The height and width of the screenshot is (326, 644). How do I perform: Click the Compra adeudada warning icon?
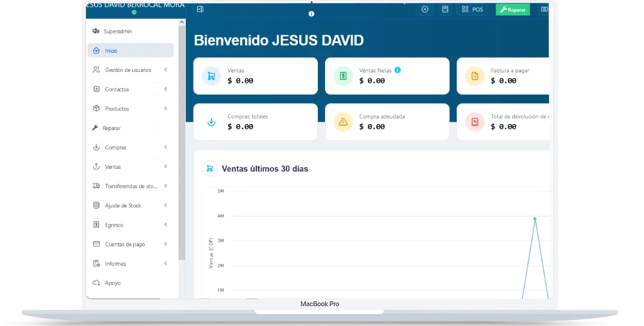(x=343, y=122)
